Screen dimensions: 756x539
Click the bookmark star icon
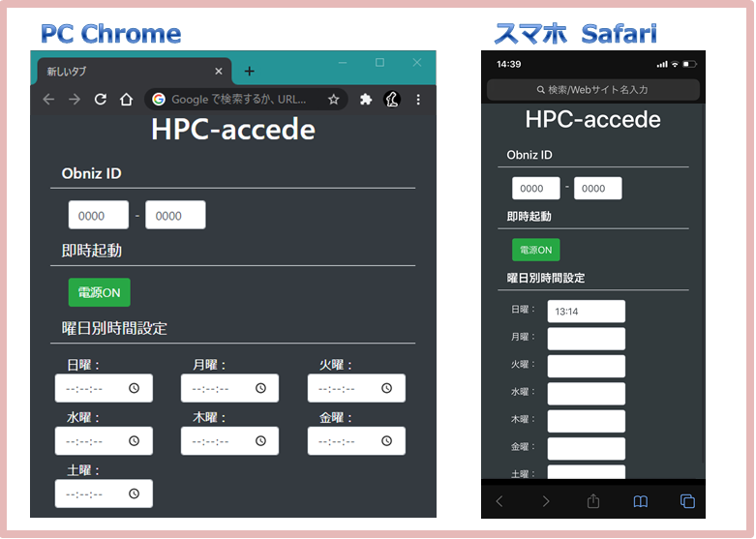[x=334, y=100]
